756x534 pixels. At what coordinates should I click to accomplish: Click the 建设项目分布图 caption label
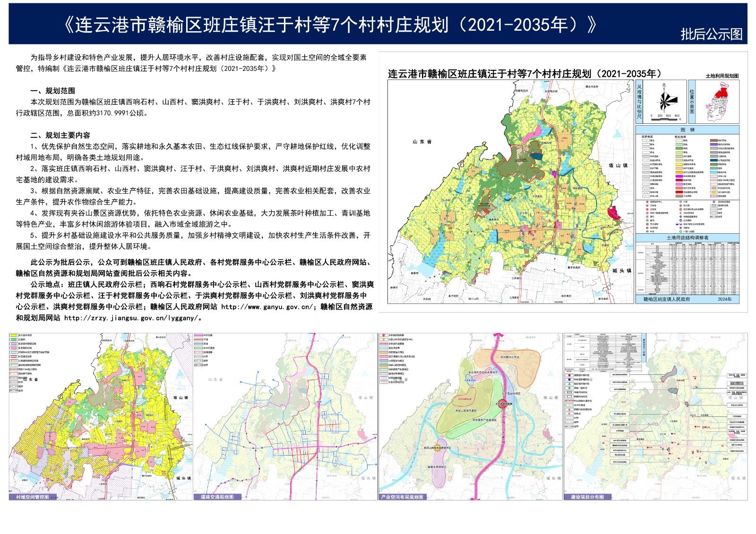click(587, 497)
